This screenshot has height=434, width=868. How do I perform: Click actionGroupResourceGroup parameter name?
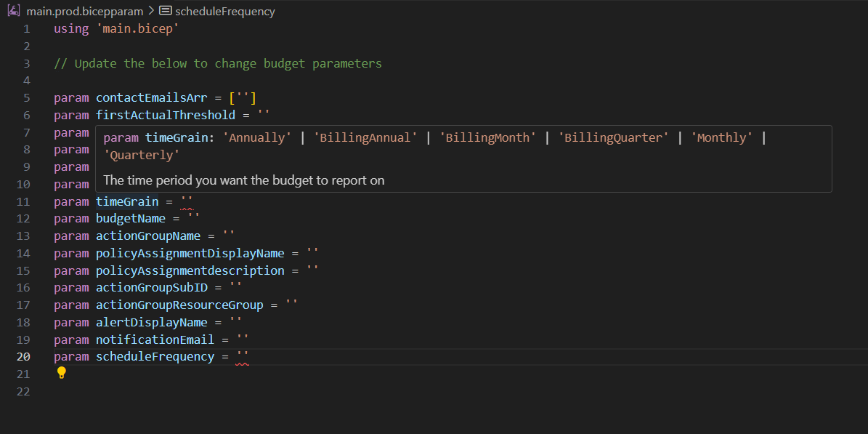click(x=179, y=305)
